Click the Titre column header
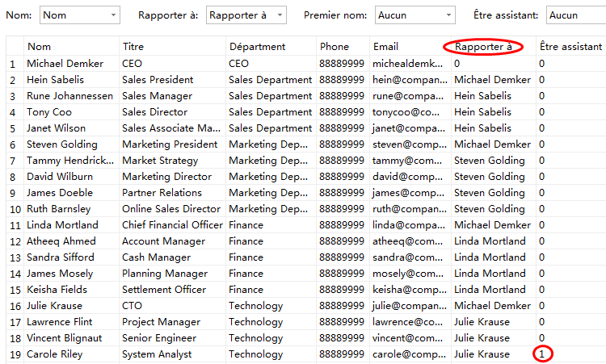Screen dimensions: 606x364 [x=171, y=47]
